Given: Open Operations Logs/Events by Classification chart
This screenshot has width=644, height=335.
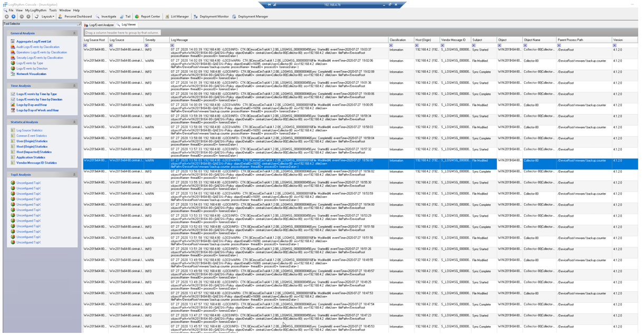Looking at the screenshot, I should tap(42, 52).
